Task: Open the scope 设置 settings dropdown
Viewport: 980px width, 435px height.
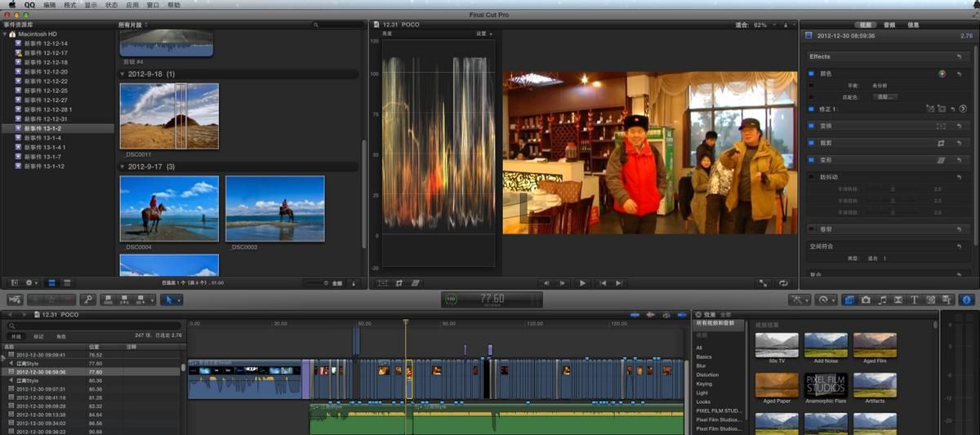Action: pyautogui.click(x=484, y=34)
